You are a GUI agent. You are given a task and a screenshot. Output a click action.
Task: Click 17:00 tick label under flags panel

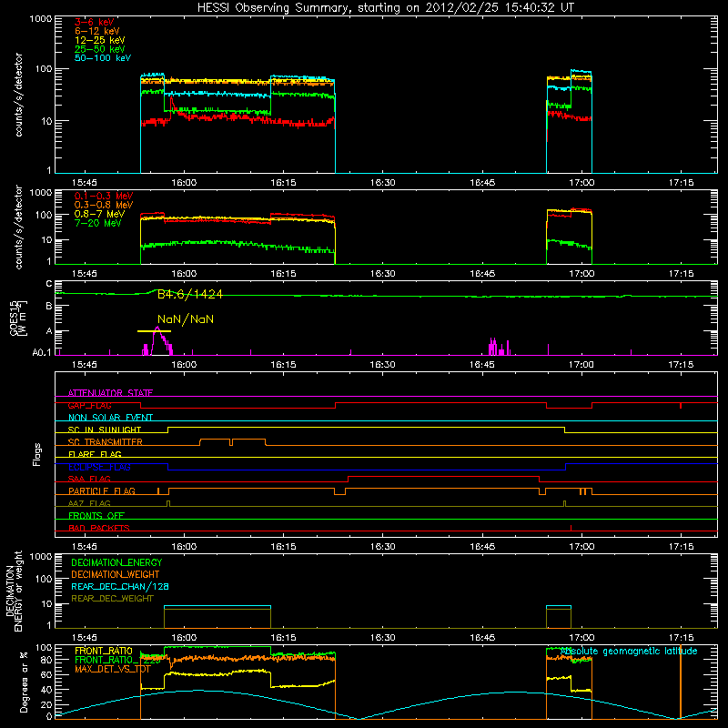581,547
